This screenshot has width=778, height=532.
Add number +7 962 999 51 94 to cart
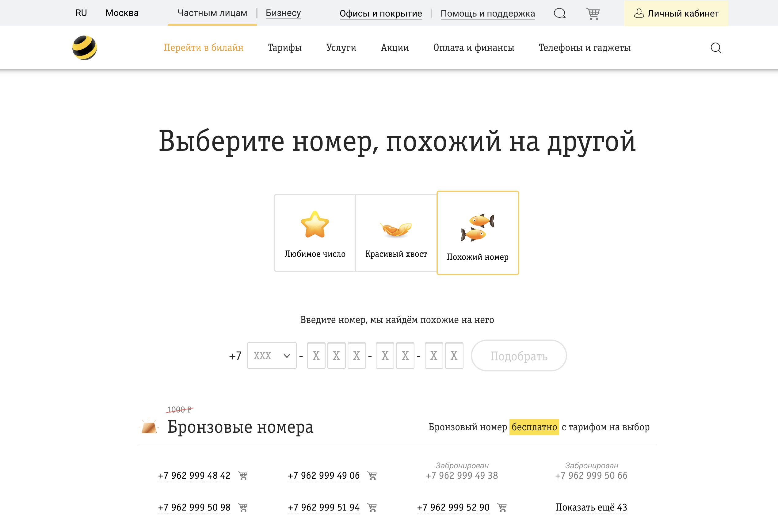372,507
